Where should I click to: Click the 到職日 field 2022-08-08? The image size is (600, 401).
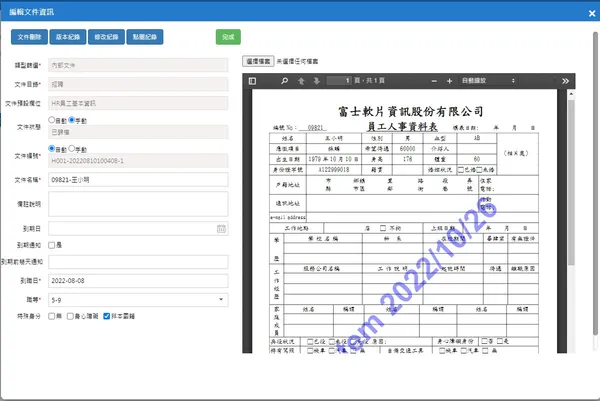click(138, 280)
